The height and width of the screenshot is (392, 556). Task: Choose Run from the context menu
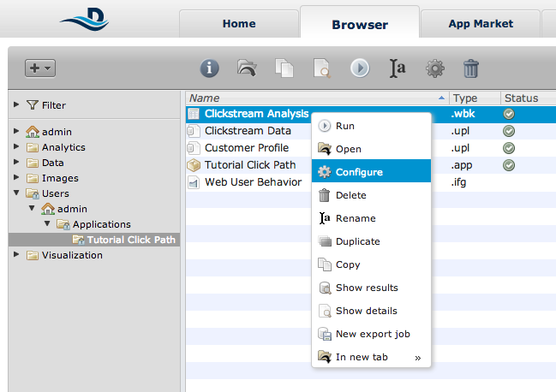[x=371, y=126]
